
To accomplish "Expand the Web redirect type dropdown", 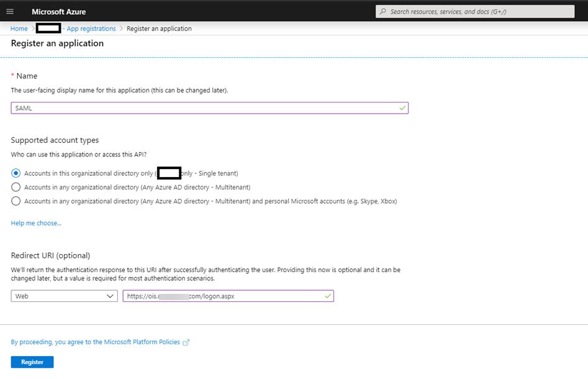I will click(x=64, y=296).
